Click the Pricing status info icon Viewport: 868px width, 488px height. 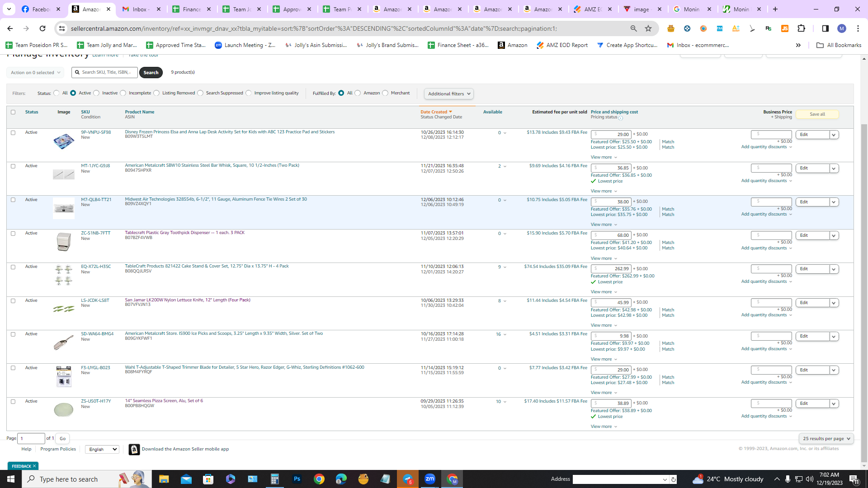click(621, 118)
